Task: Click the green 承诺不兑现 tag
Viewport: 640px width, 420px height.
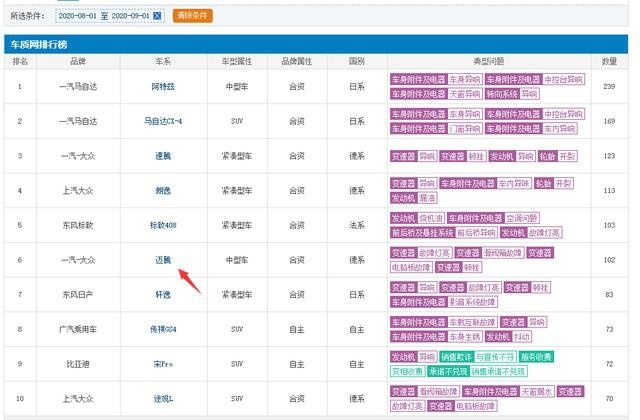Action: [448, 372]
